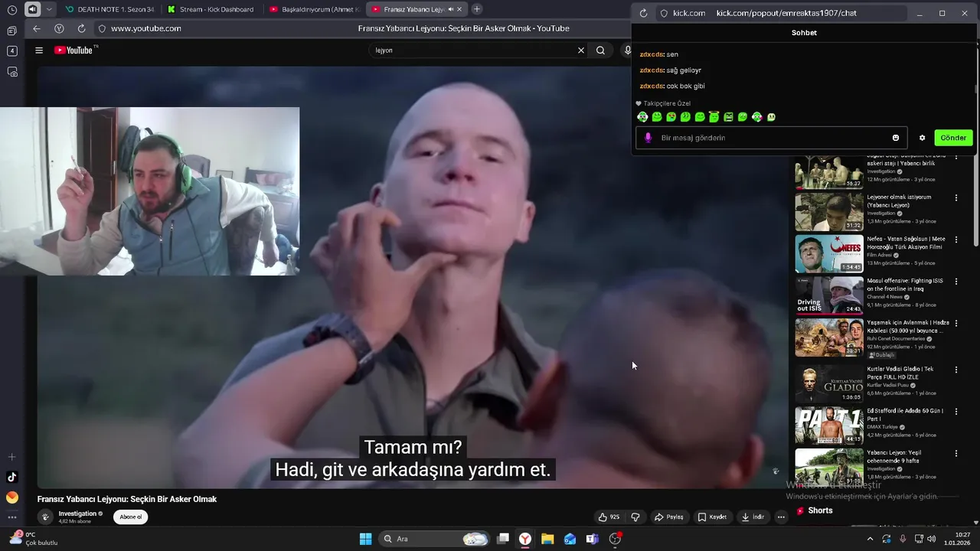Click the Kick chat message input field
The image size is (980, 551).
click(772, 138)
